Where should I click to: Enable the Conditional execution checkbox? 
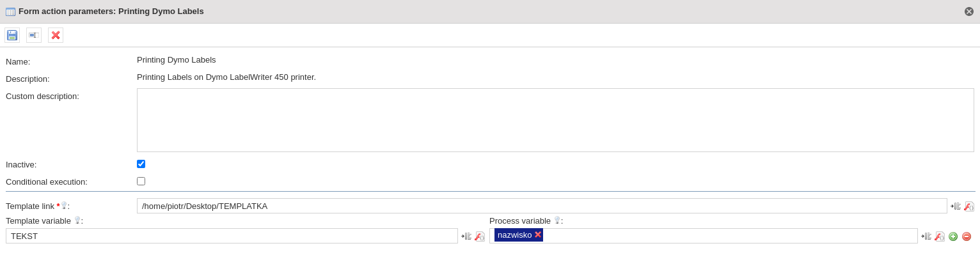pyautogui.click(x=141, y=181)
